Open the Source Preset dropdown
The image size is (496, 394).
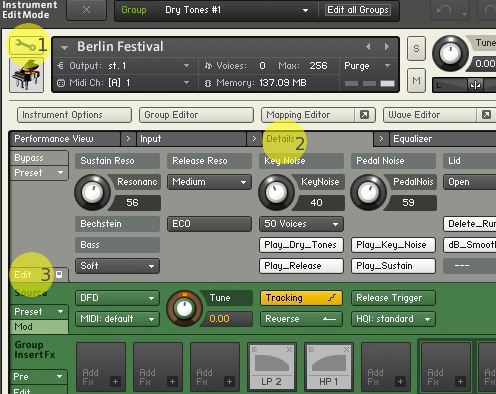click(x=39, y=312)
